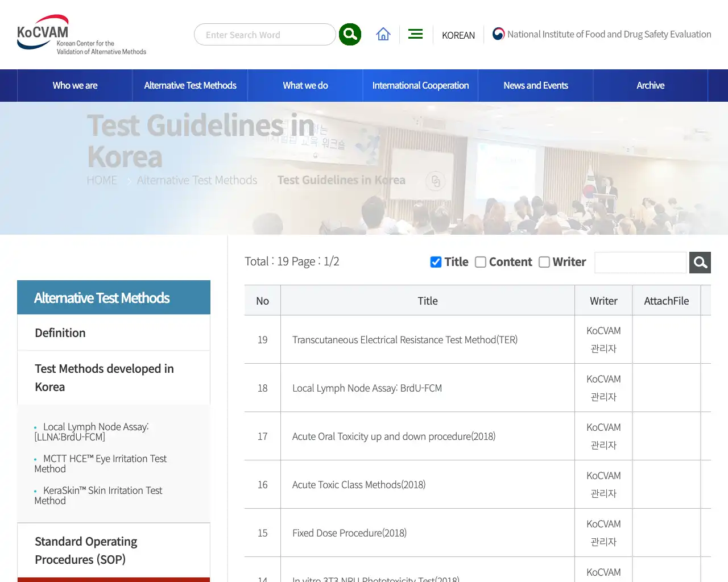The height and width of the screenshot is (582, 728).
Task: Click the Test Guidelines in Korea breadcrumb
Action: click(x=341, y=180)
